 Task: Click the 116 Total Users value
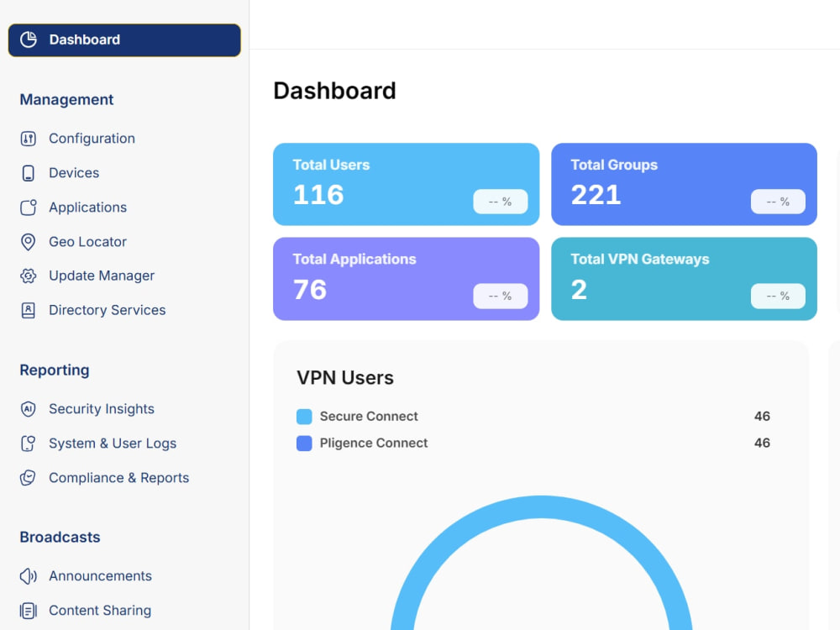pos(318,195)
